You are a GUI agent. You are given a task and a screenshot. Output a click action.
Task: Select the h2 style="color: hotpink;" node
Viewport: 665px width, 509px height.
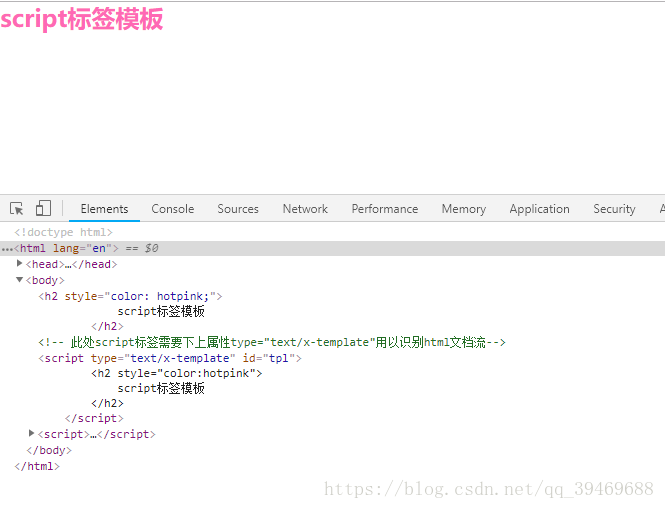[130, 296]
